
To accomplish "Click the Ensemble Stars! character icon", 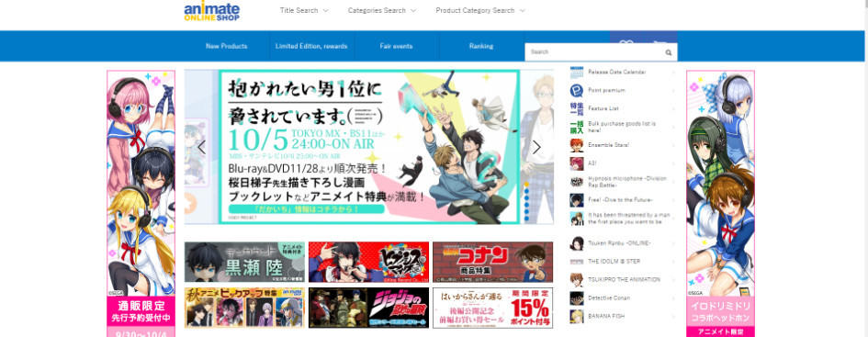I will click(x=577, y=145).
